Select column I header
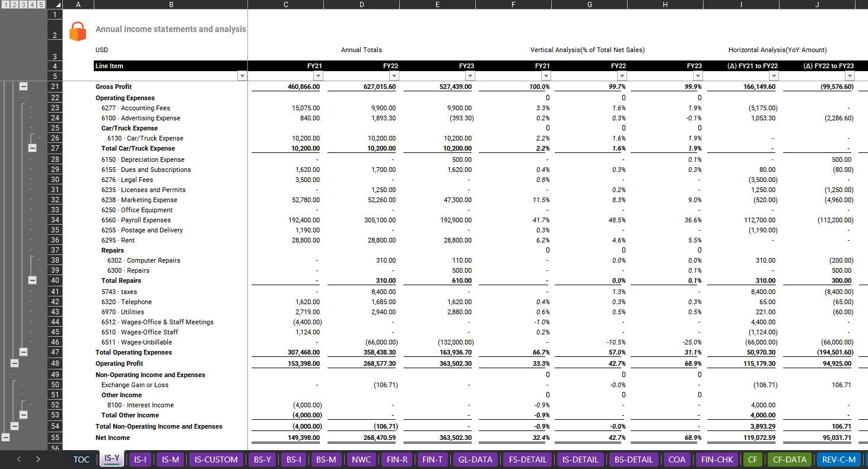The width and height of the screenshot is (868, 469). tap(742, 4)
